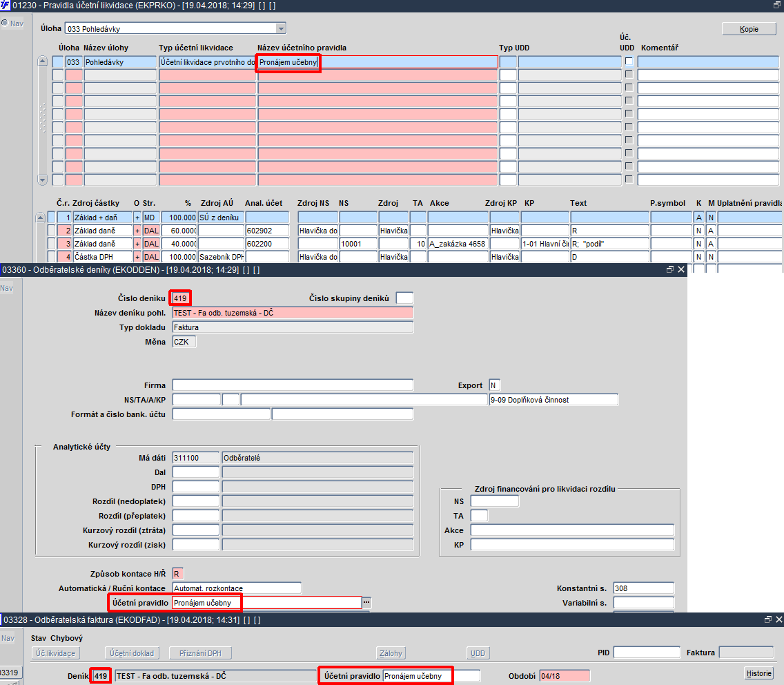Click the 1-01 Hlavní KP cell
The image size is (784, 685).
(x=545, y=244)
